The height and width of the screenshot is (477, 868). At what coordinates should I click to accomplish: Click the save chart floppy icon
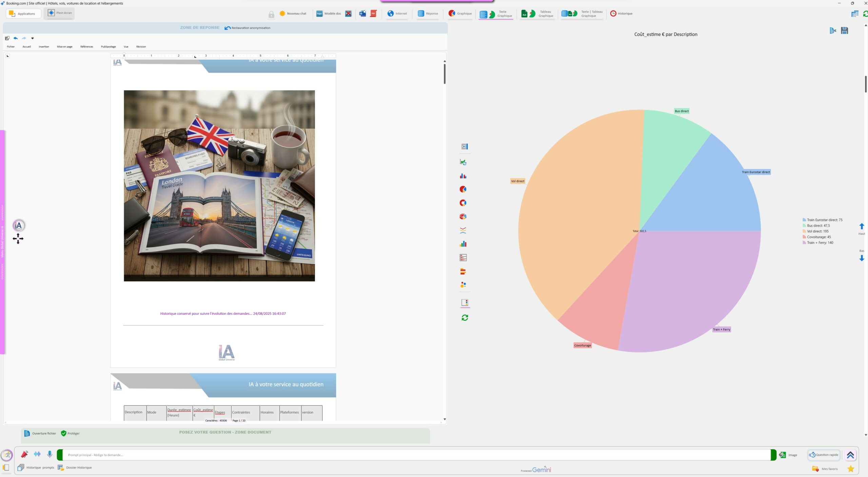pyautogui.click(x=844, y=31)
